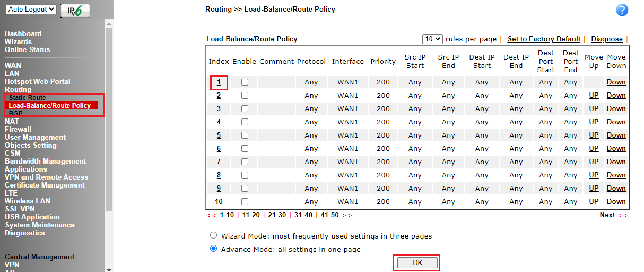Viewport: 644px width, 272px height.
Task: Open rule index 1 link
Action: coord(219,82)
